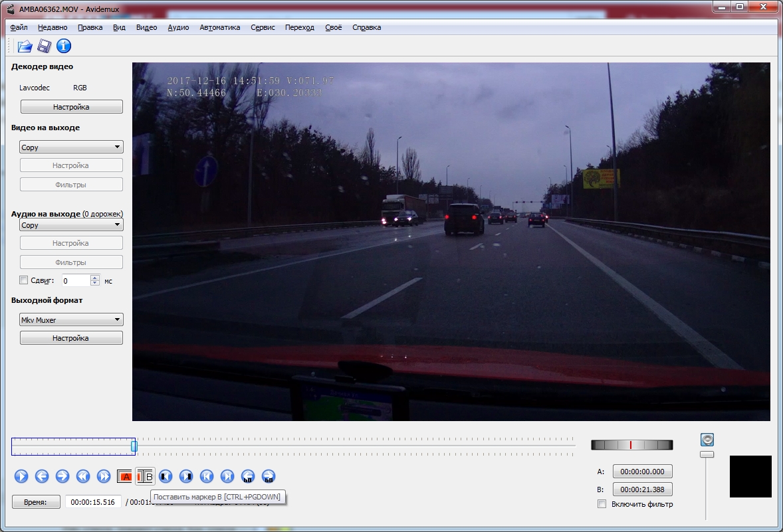Open the Mkv Muxer output format dropdown
The width and height of the screenshot is (783, 532).
point(71,320)
